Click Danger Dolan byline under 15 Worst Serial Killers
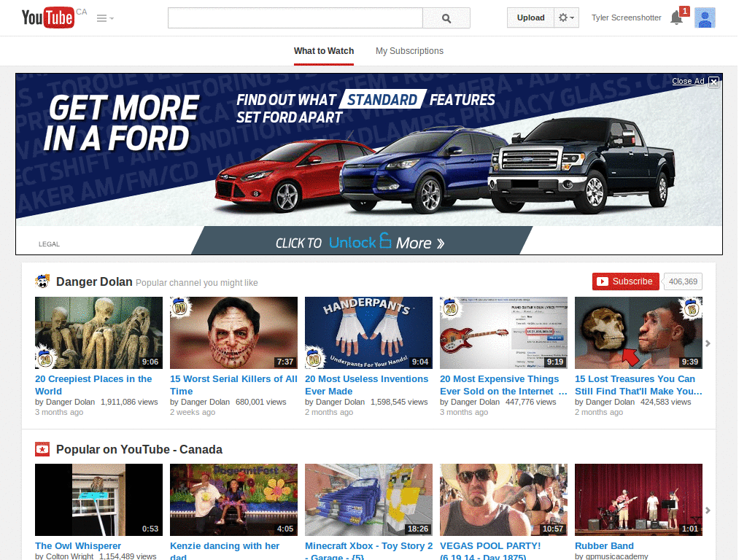Image resolution: width=747 pixels, height=560 pixels. (205, 402)
